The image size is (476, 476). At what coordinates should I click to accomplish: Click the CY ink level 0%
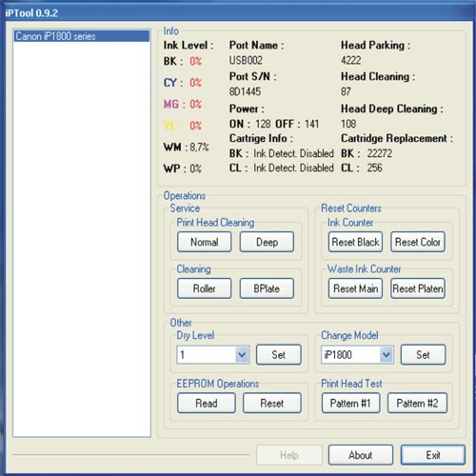pyautogui.click(x=195, y=83)
